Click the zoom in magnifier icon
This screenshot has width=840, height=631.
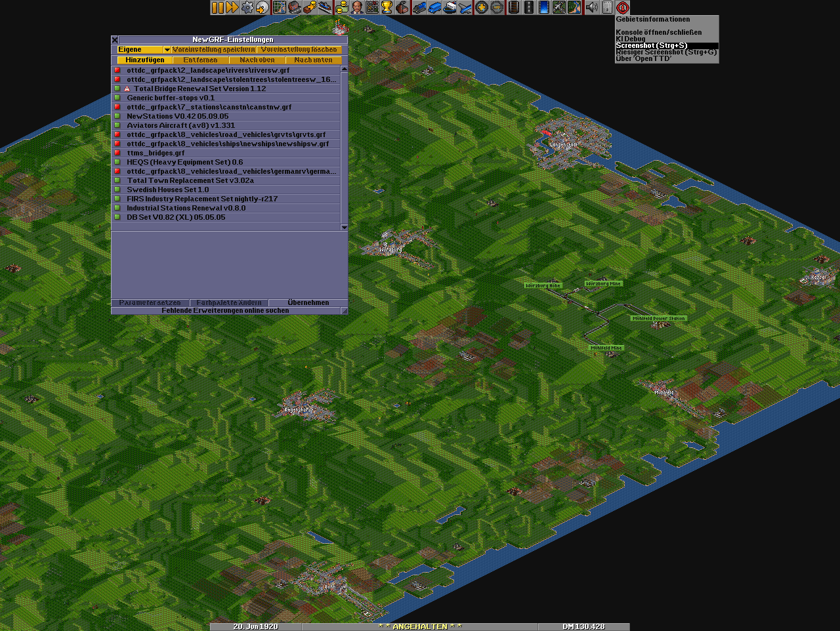coord(482,7)
